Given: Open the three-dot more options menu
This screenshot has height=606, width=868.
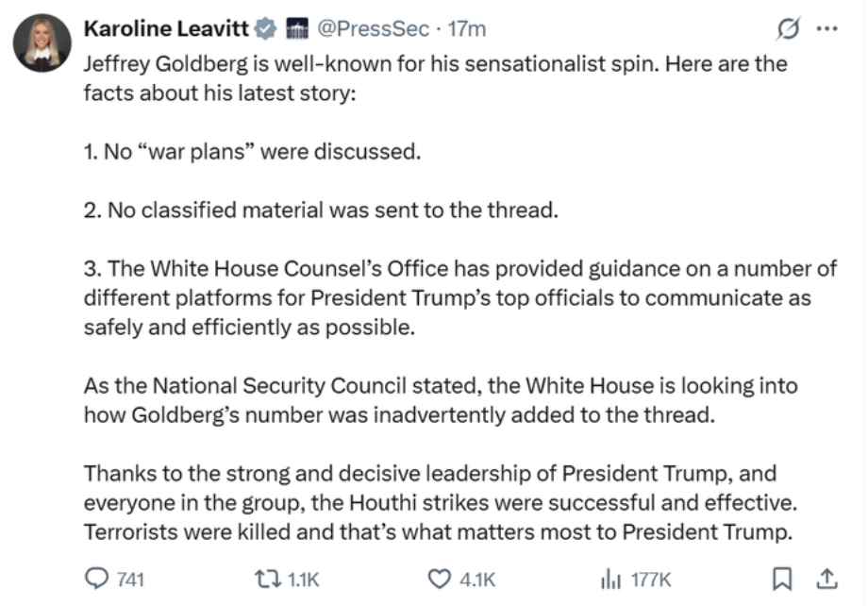Looking at the screenshot, I should [826, 29].
